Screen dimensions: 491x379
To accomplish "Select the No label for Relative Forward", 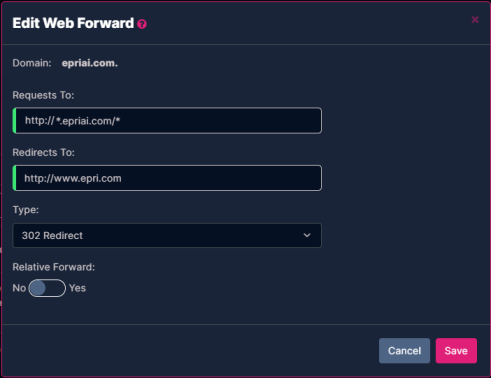I will pyautogui.click(x=19, y=288).
